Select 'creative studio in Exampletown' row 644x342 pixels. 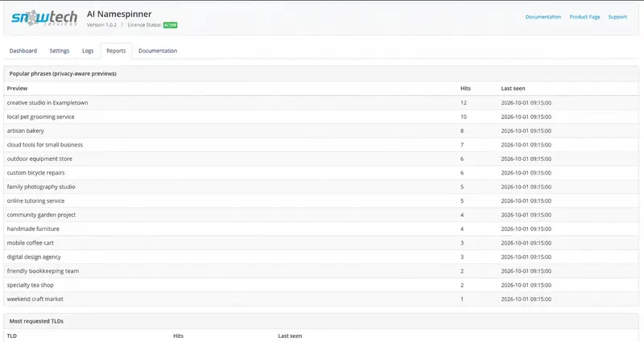321,103
